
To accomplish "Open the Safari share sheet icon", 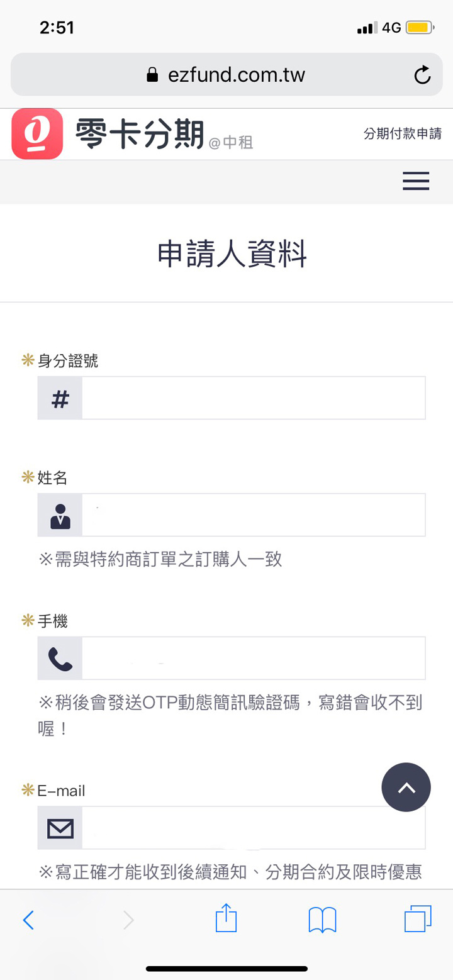I will click(226, 919).
